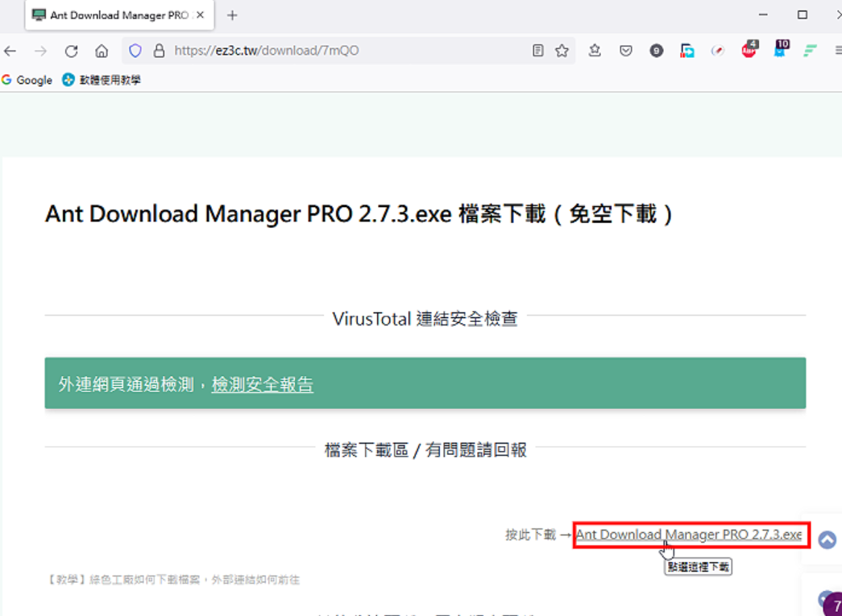Open the tracking protection shield panel
842x616 pixels.
click(135, 51)
